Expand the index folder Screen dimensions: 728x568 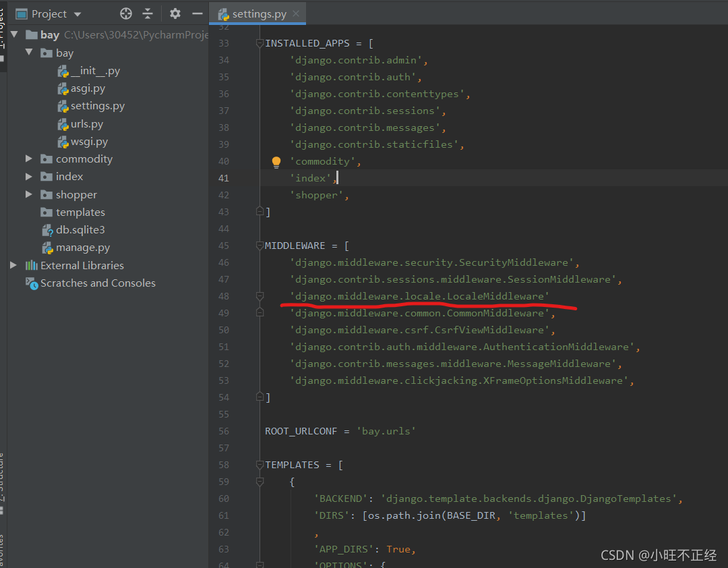(29, 177)
